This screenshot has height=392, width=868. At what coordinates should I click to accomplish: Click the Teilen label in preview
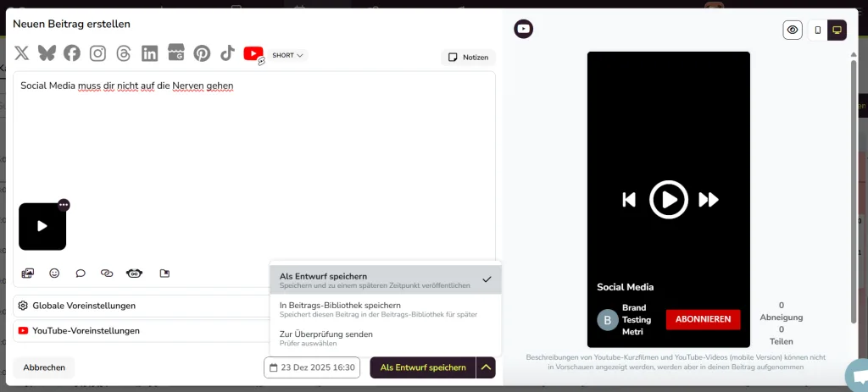point(781,342)
